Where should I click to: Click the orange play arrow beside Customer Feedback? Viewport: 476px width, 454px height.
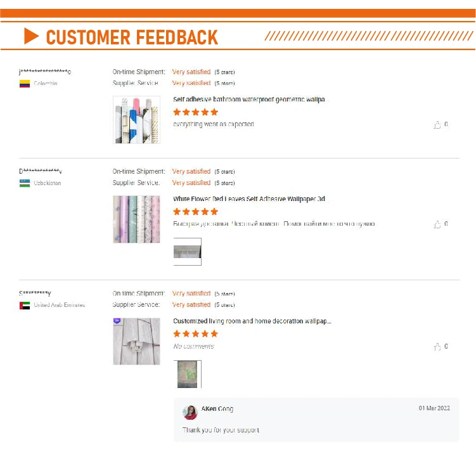pos(32,36)
